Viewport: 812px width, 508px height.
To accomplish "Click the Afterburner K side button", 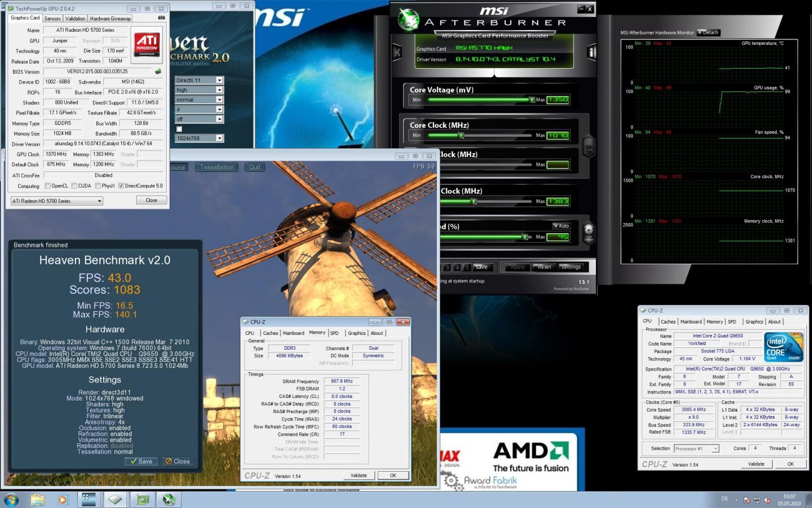I will [x=397, y=52].
